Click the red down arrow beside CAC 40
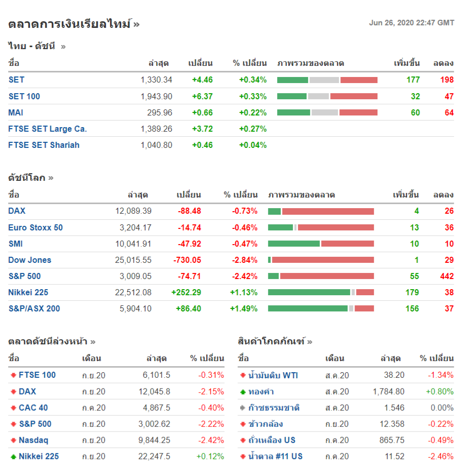The image size is (460, 476). tap(13, 408)
